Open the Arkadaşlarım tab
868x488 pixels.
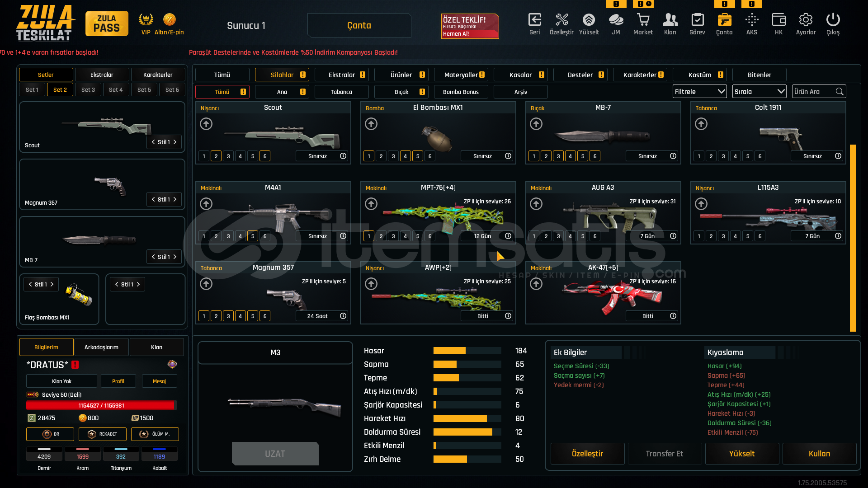pos(101,347)
